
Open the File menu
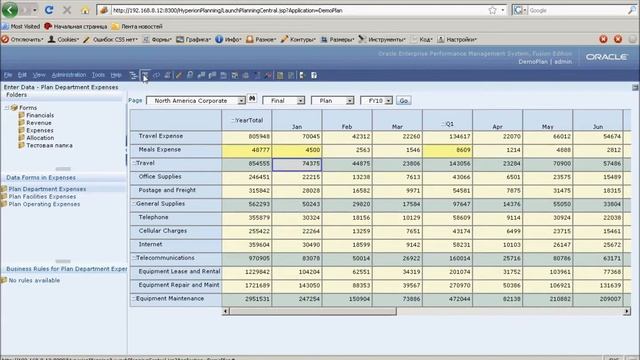point(8,75)
